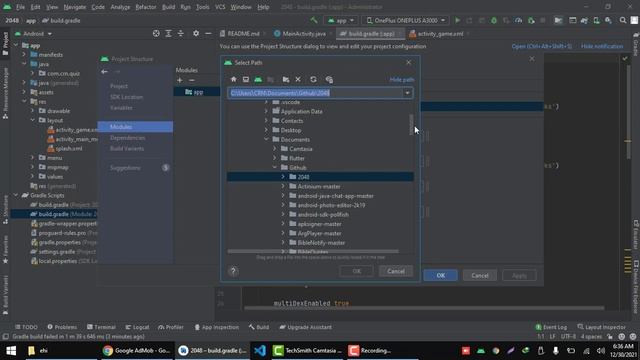Expand all icon in Project panel header
This screenshot has height=360, width=640.
(x=168, y=33)
